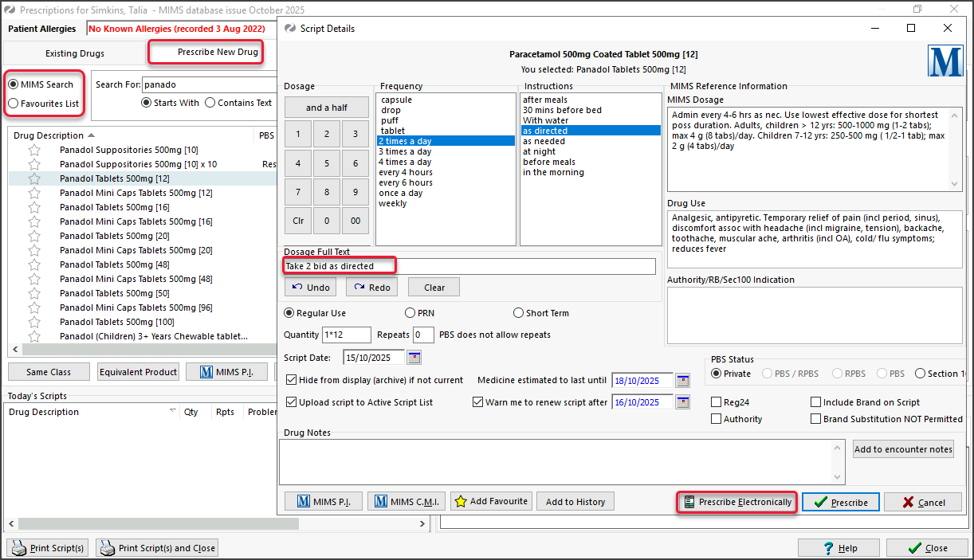Click Same Class button

click(x=49, y=372)
